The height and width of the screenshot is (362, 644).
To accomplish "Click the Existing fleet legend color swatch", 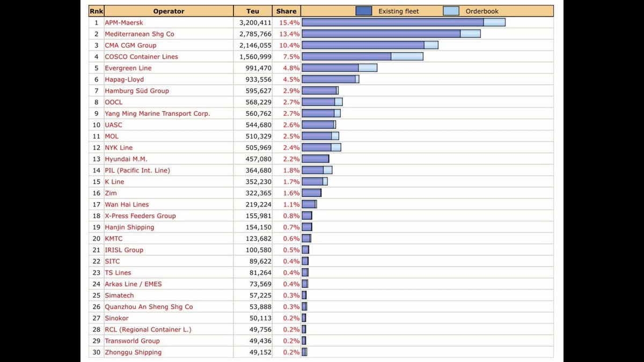I will pos(364,11).
